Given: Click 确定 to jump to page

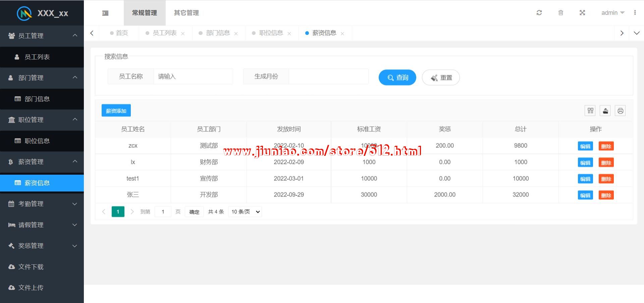Looking at the screenshot, I should tap(194, 212).
